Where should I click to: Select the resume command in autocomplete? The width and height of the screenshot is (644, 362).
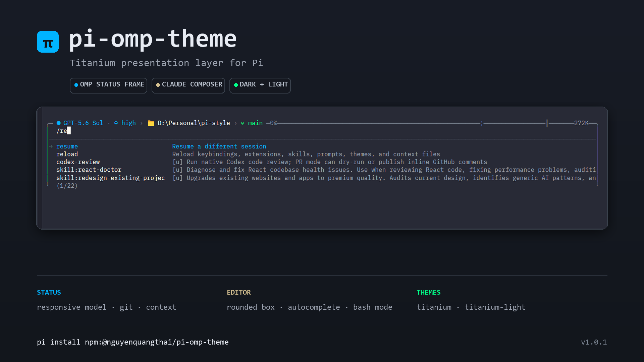(x=67, y=146)
